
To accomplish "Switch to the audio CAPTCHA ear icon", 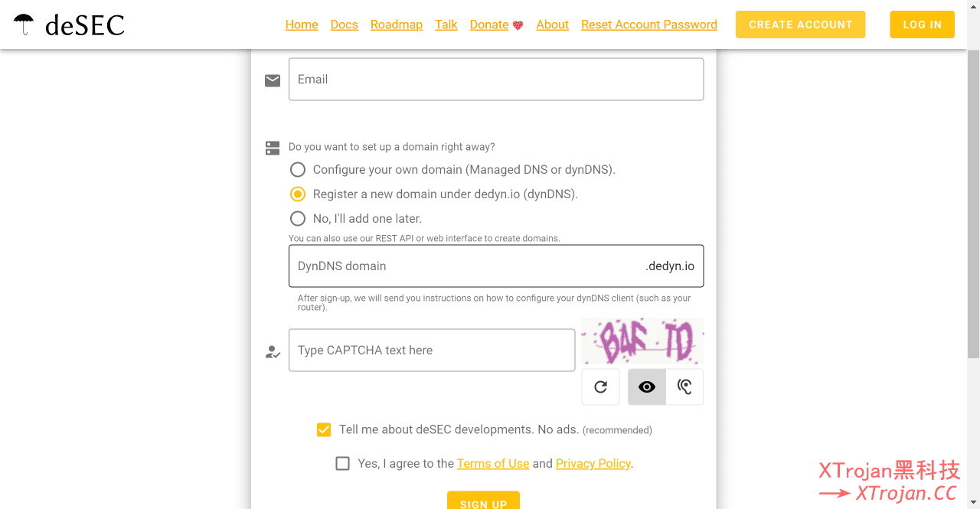I will pos(684,387).
